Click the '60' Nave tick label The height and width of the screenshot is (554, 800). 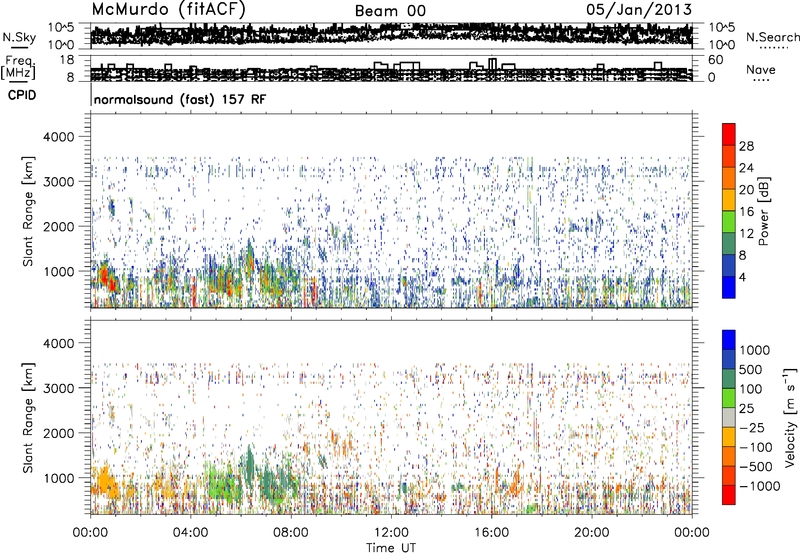(x=715, y=60)
